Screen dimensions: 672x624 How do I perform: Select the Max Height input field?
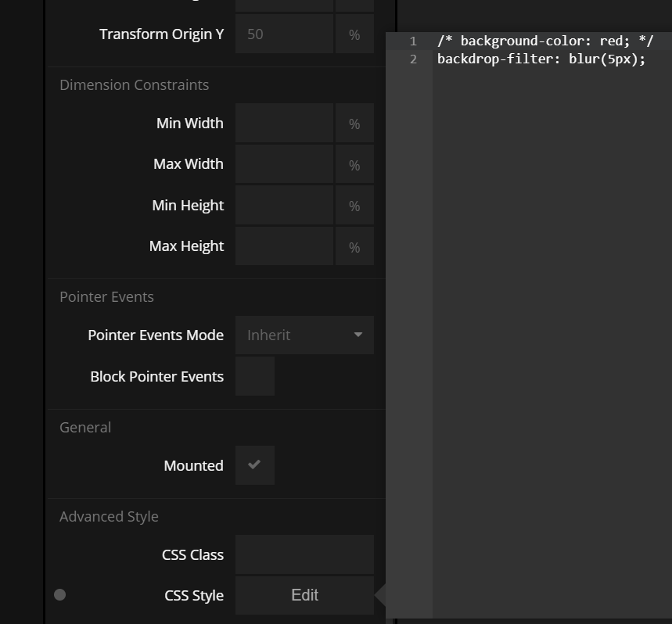284,246
